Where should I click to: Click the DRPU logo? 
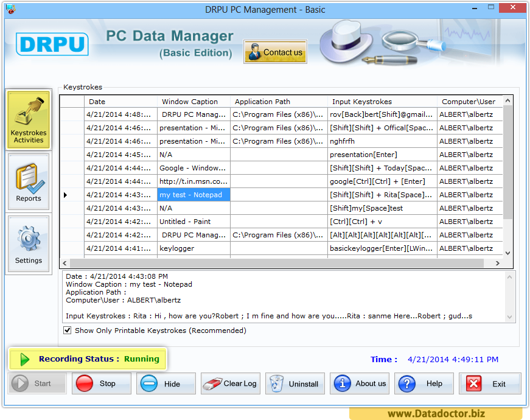pyautogui.click(x=52, y=44)
